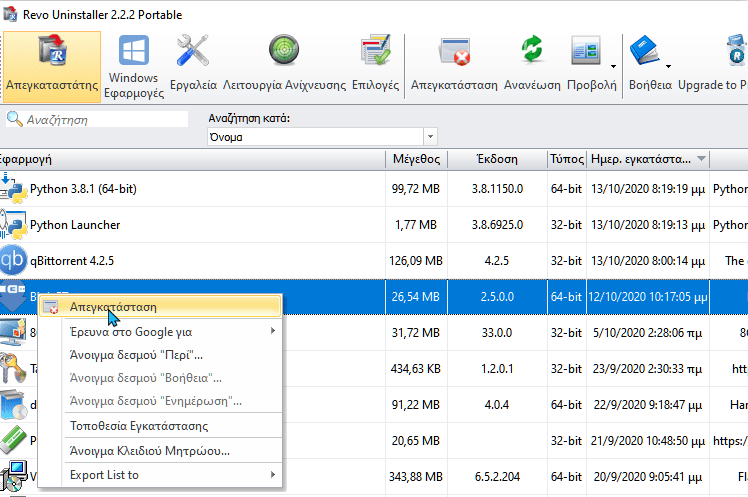Select the Python Launcher row name

click(75, 225)
